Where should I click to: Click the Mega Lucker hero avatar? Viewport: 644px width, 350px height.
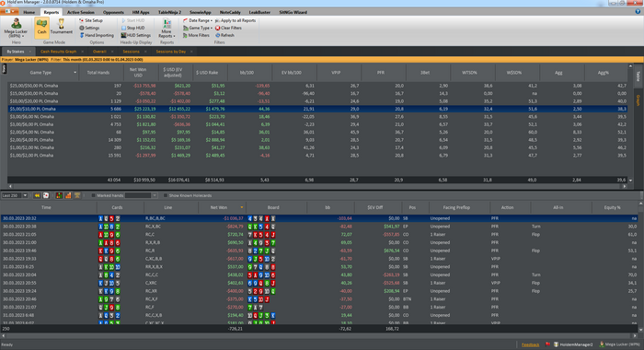click(16, 23)
